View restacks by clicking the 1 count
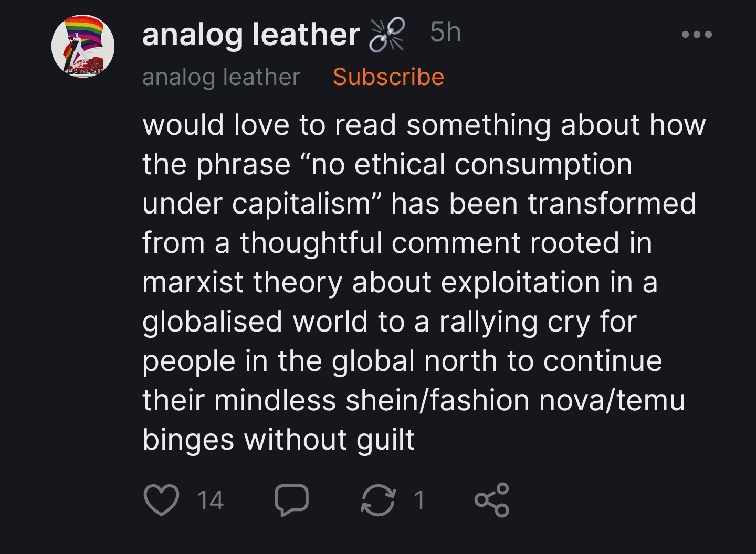This screenshot has width=756, height=554. [x=419, y=500]
